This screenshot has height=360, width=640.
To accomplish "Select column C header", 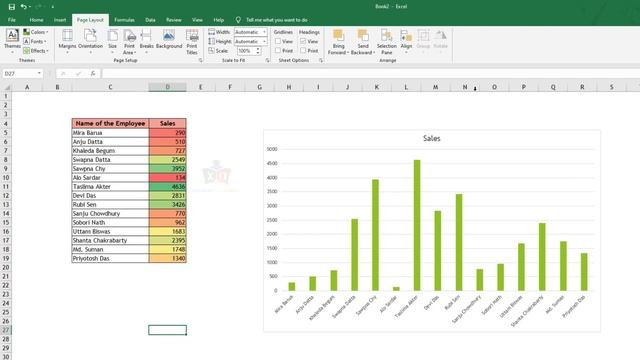I will coord(110,87).
